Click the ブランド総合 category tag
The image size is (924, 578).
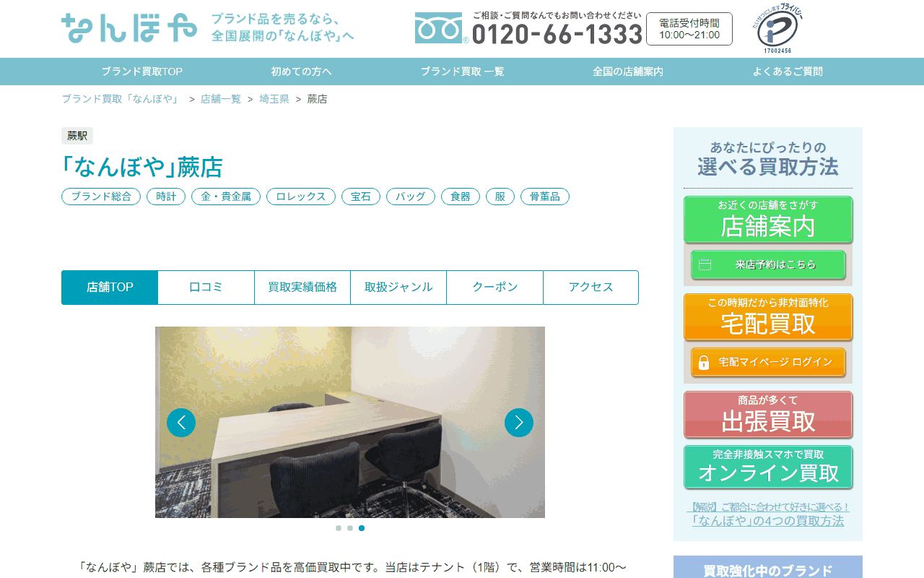(x=101, y=197)
